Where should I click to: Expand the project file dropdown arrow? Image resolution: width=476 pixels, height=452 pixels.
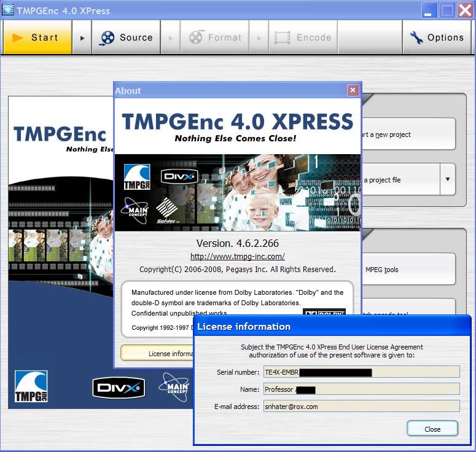point(448,179)
